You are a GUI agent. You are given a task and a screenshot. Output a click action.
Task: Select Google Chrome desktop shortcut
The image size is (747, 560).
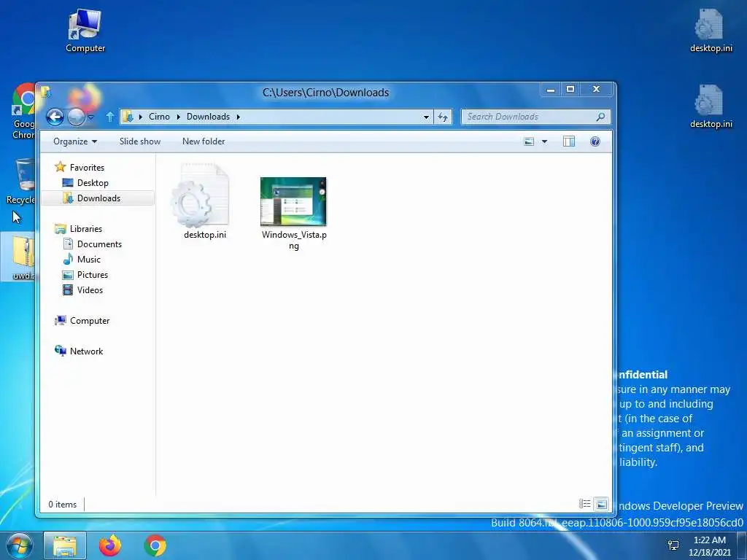(23, 111)
